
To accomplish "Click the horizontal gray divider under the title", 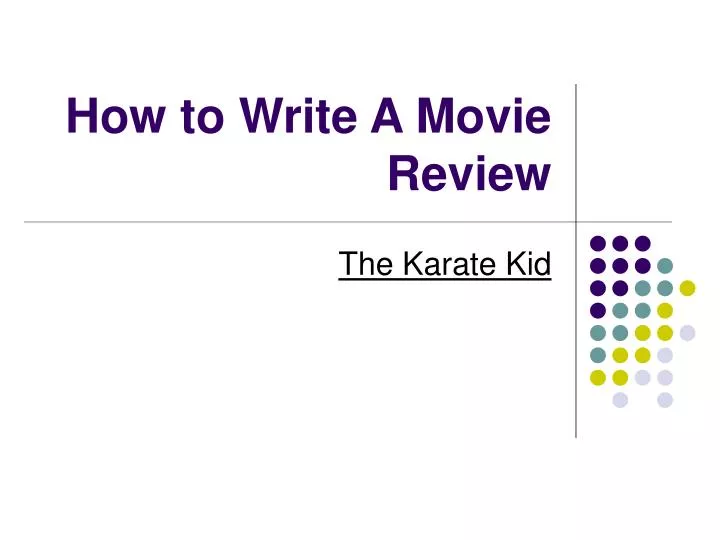I will (x=348, y=222).
